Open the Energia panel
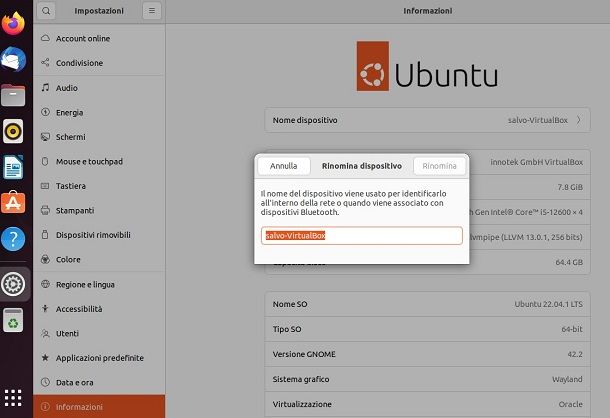This screenshot has height=418, width=610. (x=99, y=112)
